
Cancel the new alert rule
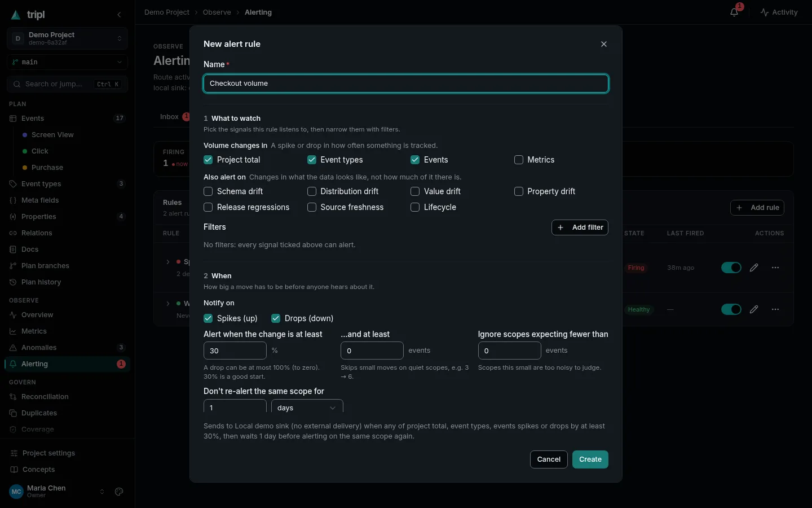tap(549, 459)
